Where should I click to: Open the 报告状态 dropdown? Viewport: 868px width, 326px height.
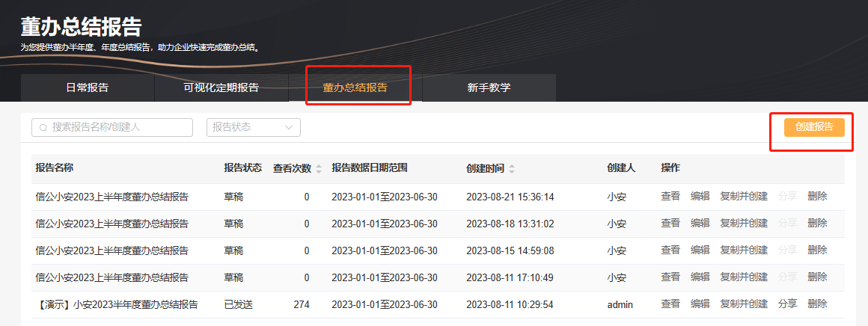254,127
